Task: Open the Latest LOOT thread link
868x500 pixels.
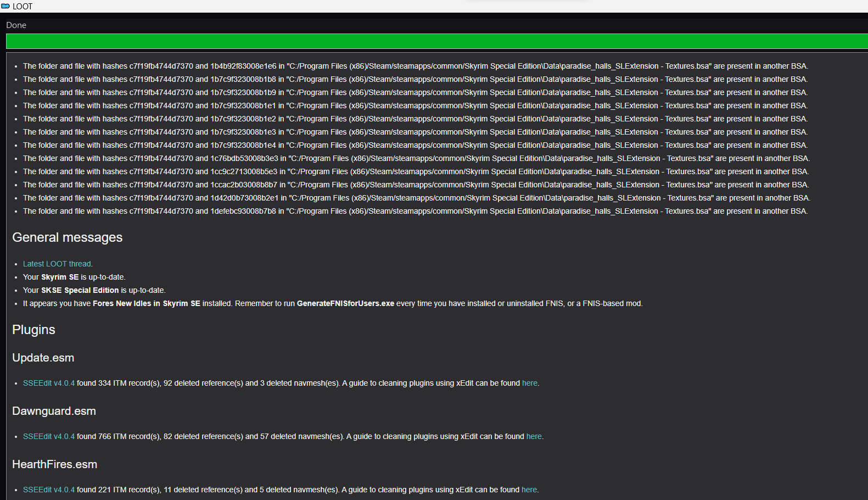Action: pos(57,264)
